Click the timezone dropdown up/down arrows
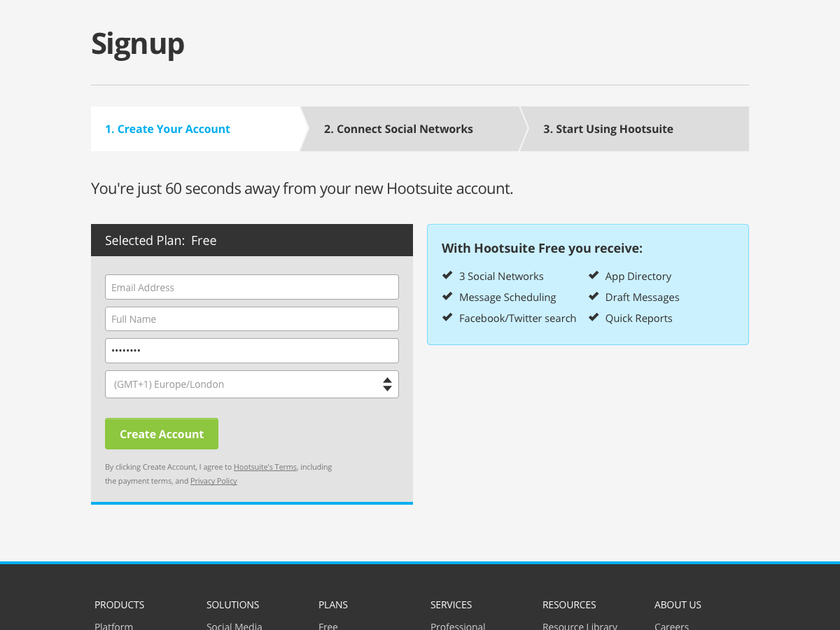 tap(387, 384)
